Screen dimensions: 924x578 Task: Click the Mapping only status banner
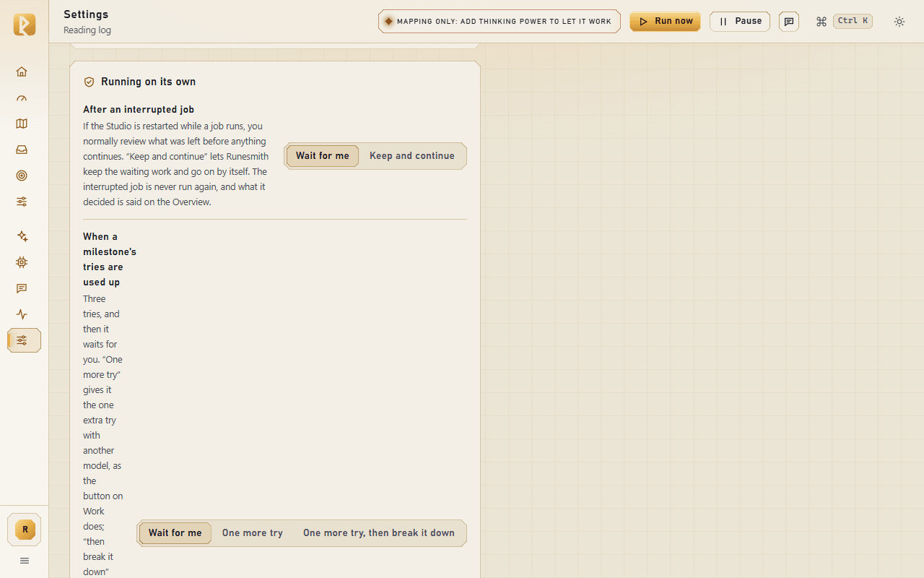coord(500,22)
